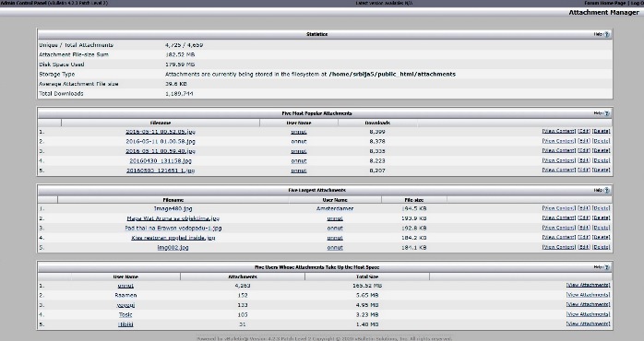The height and width of the screenshot is (341, 644).
Task: Select Total Downloads value 1,189,744
Action: (x=179, y=94)
